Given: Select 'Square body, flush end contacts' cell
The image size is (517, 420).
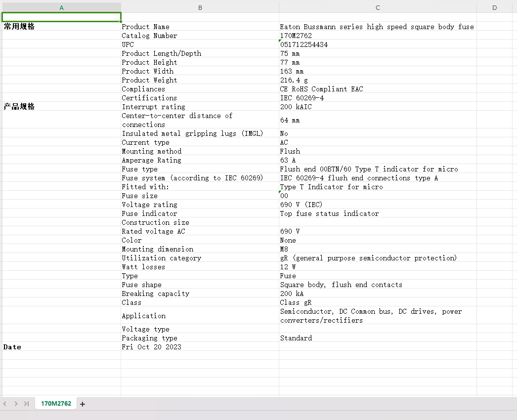Looking at the screenshot, I should coord(378,285).
